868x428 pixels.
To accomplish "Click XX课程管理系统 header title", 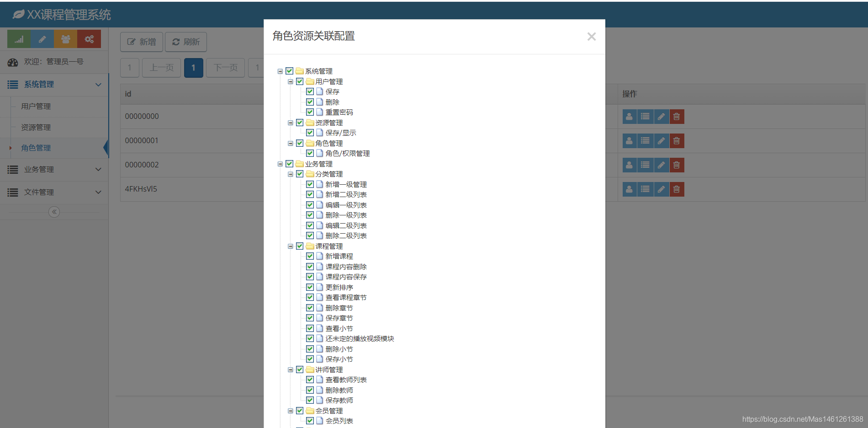I will pos(69,15).
